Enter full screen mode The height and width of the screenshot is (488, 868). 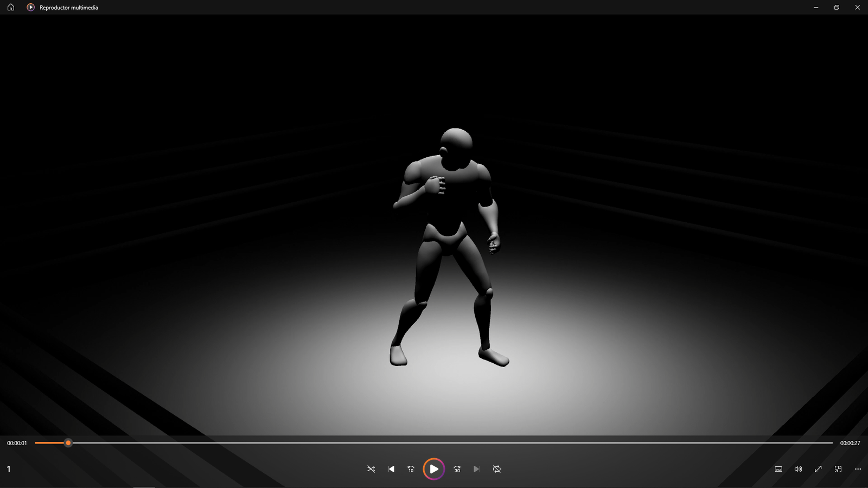[818, 469]
